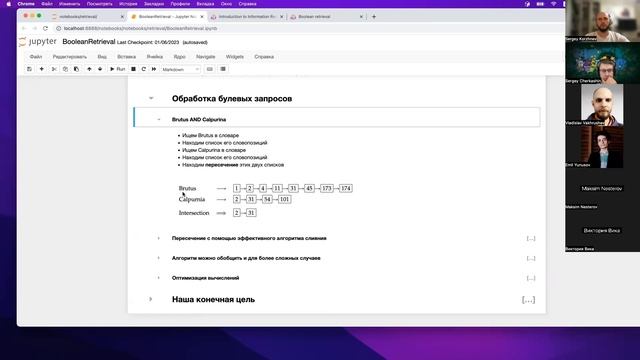Open the Markdown cell type dropdown
Viewport: 640px width, 360px height.
180,69
